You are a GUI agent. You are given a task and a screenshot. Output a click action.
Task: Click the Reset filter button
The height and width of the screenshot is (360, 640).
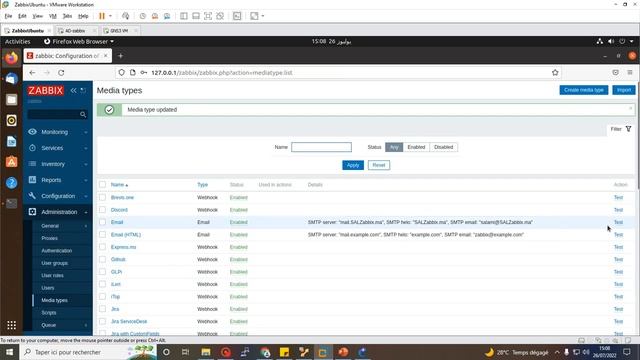pos(379,165)
